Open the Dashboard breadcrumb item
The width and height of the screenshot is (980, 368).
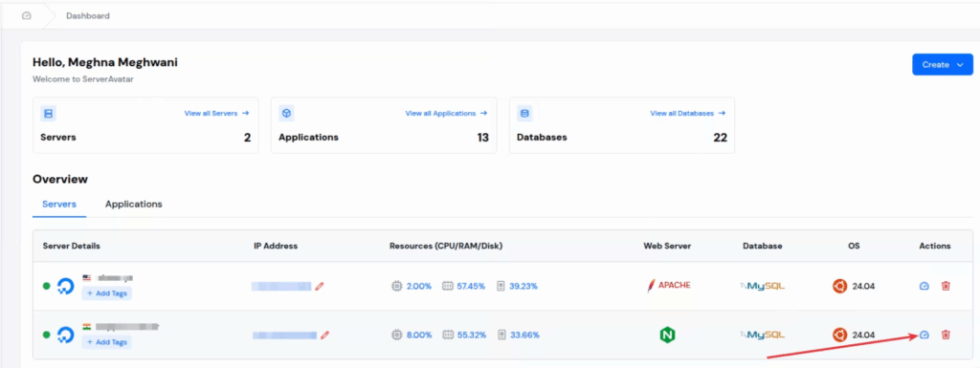click(x=88, y=15)
